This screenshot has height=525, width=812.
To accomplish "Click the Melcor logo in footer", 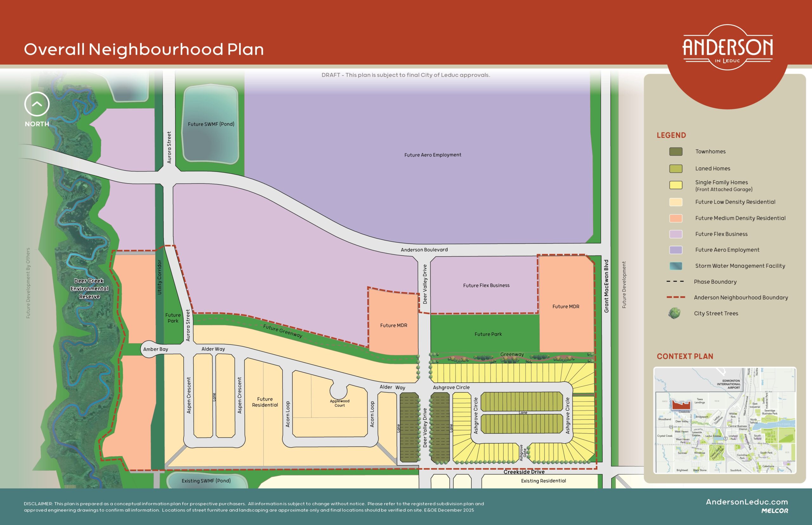I will point(775,511).
